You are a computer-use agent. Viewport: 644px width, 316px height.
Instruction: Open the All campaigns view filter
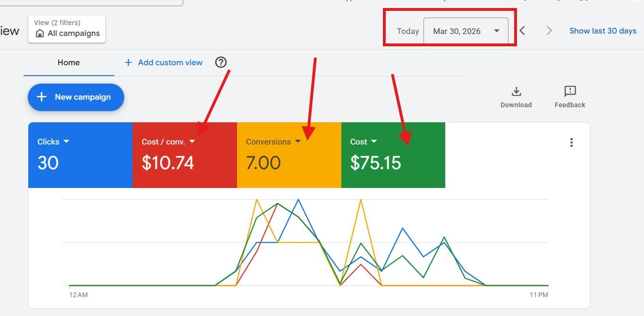[67, 29]
